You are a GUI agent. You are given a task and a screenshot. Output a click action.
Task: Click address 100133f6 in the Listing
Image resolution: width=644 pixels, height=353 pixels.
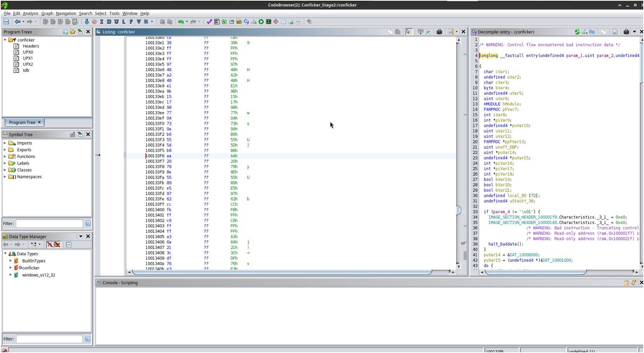pos(155,156)
